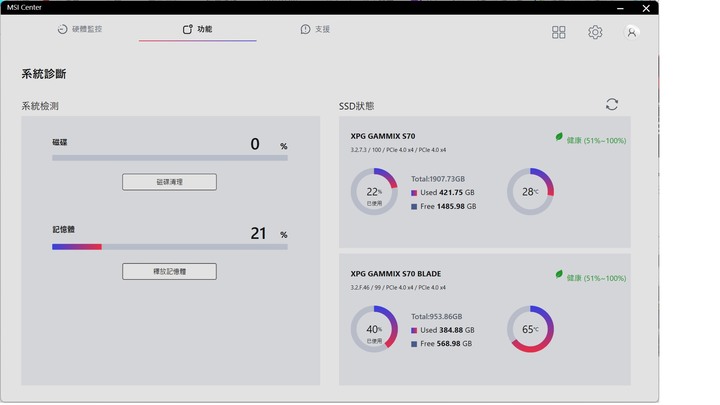720x405 pixels.
Task: Click the 記憶體 memory usage progress bar
Action: 170,247
